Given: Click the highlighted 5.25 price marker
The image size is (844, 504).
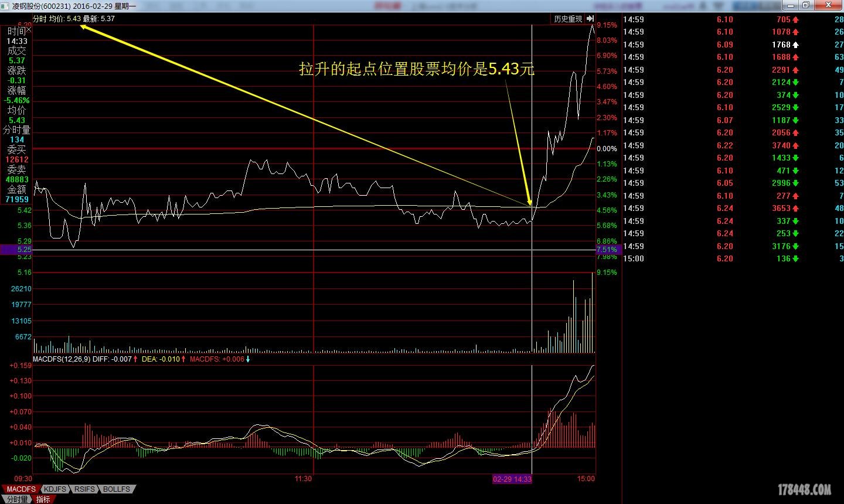Looking at the screenshot, I should click(17, 250).
